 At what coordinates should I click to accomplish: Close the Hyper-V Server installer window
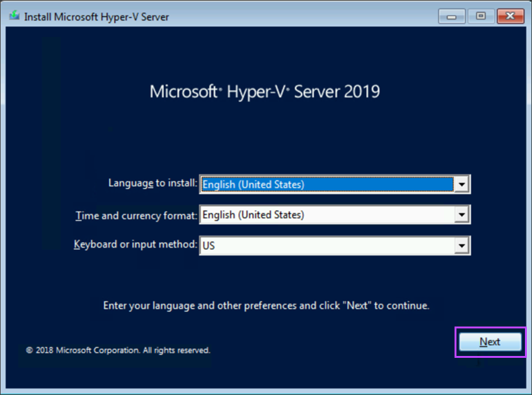(x=510, y=16)
